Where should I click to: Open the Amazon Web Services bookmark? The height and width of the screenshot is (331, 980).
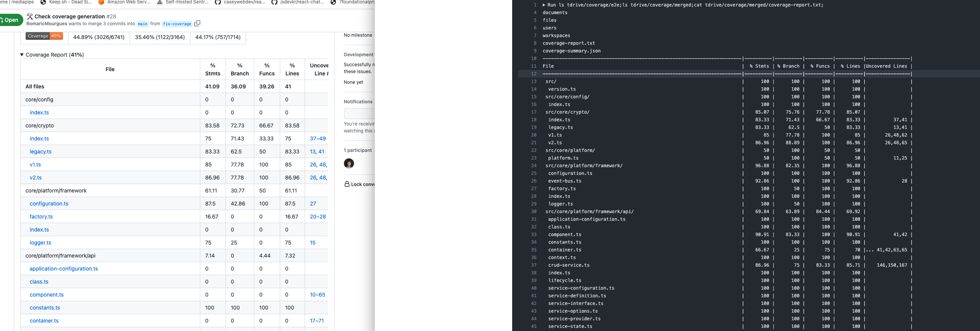(x=125, y=2)
